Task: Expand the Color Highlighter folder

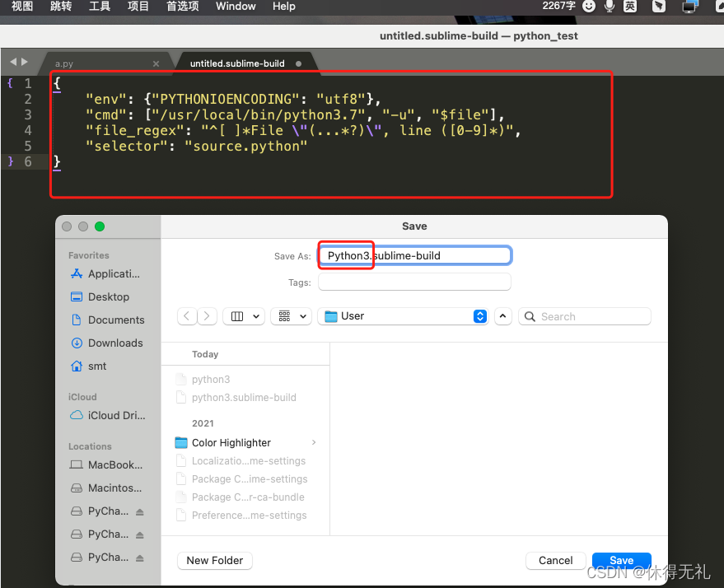Action: (x=313, y=442)
